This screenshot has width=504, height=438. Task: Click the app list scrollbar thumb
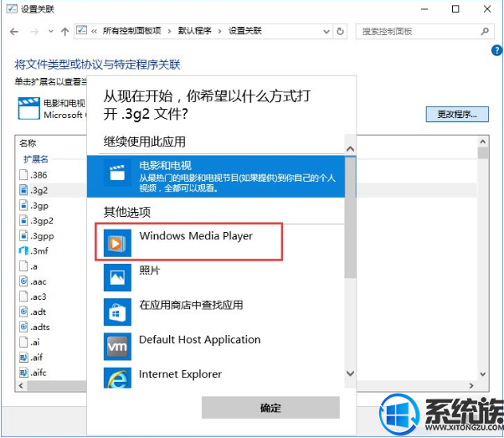(350, 217)
